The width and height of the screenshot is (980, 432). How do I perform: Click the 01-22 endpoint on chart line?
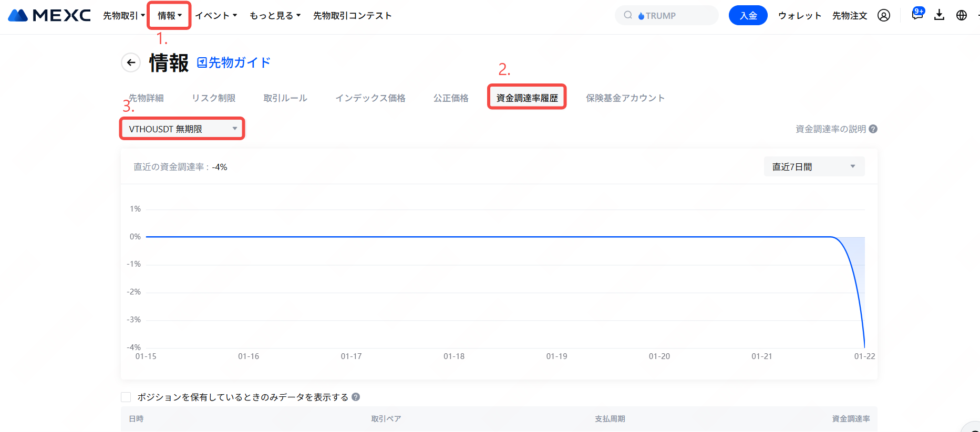(864, 347)
